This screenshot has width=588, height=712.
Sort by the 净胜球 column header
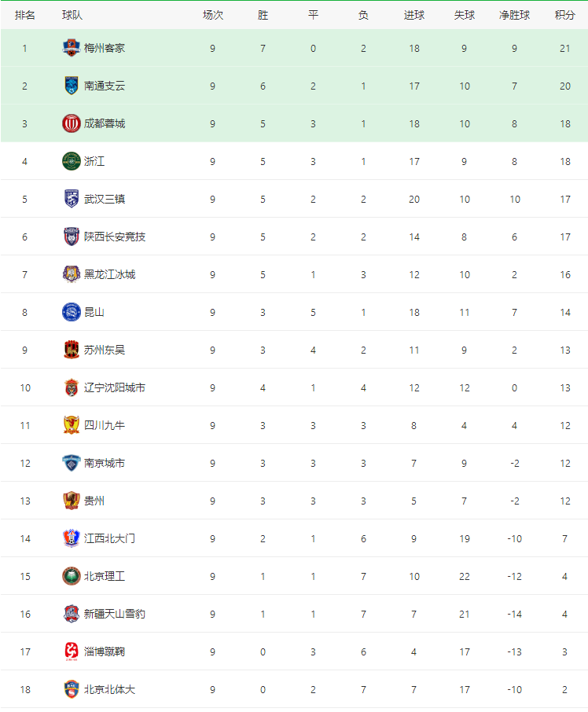[x=514, y=15]
